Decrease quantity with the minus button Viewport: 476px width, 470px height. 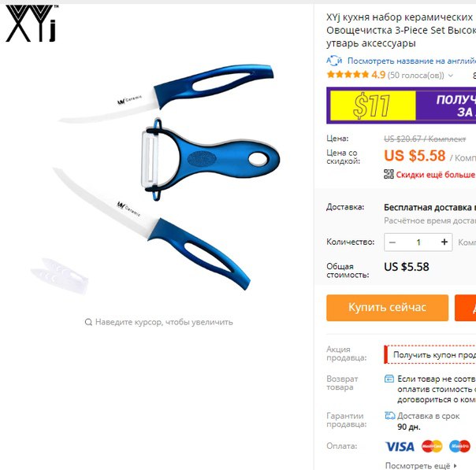[392, 242]
